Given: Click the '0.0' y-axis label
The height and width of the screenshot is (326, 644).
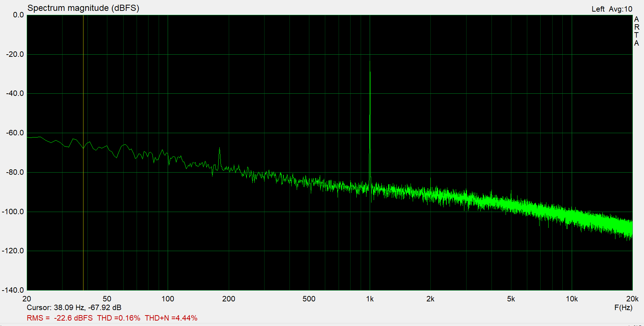Looking at the screenshot, I should click(x=18, y=15).
